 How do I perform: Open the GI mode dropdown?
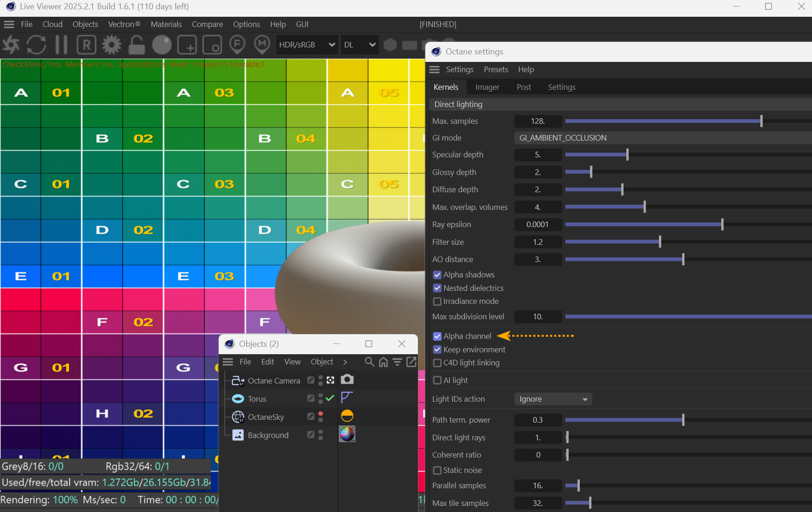(x=663, y=138)
